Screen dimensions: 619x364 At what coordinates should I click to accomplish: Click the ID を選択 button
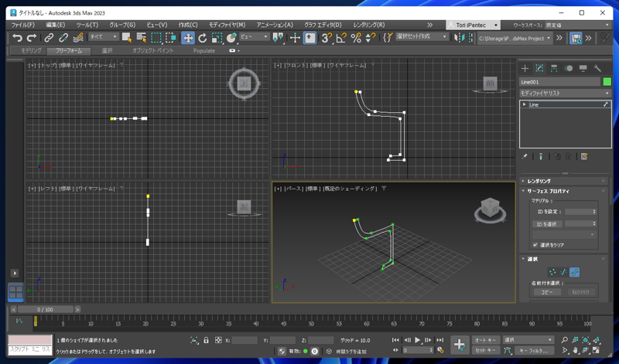pos(546,224)
